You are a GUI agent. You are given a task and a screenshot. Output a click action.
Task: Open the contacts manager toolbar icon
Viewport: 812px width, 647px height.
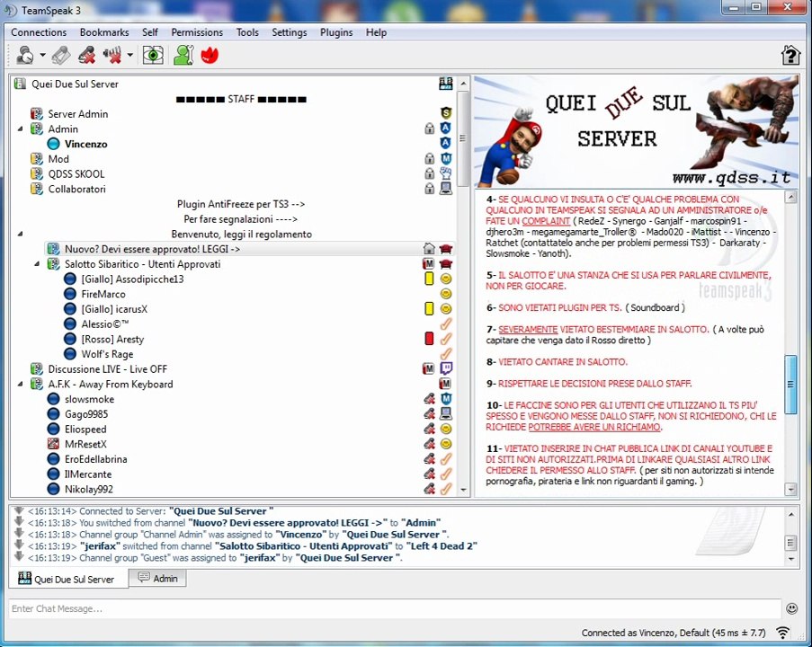(183, 55)
